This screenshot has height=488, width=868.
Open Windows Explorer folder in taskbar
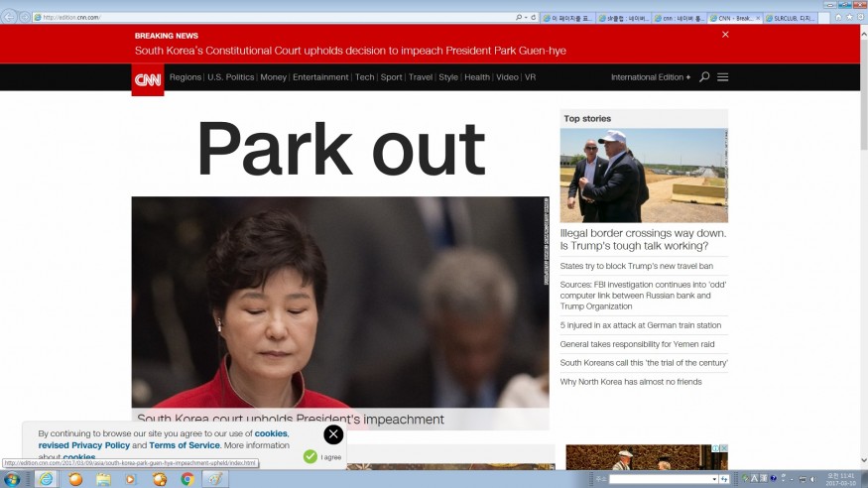click(103, 479)
